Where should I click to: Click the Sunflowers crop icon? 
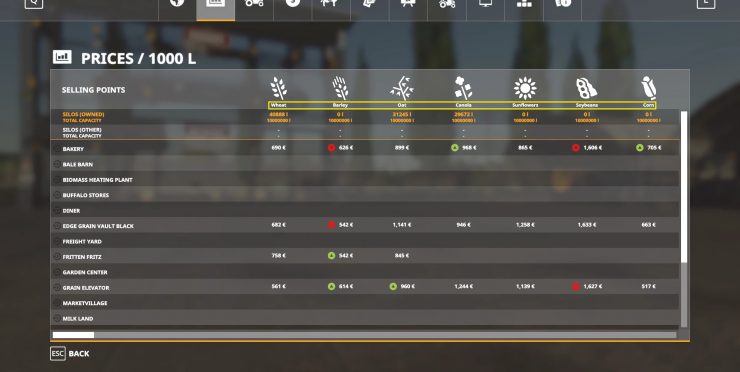pyautogui.click(x=525, y=88)
